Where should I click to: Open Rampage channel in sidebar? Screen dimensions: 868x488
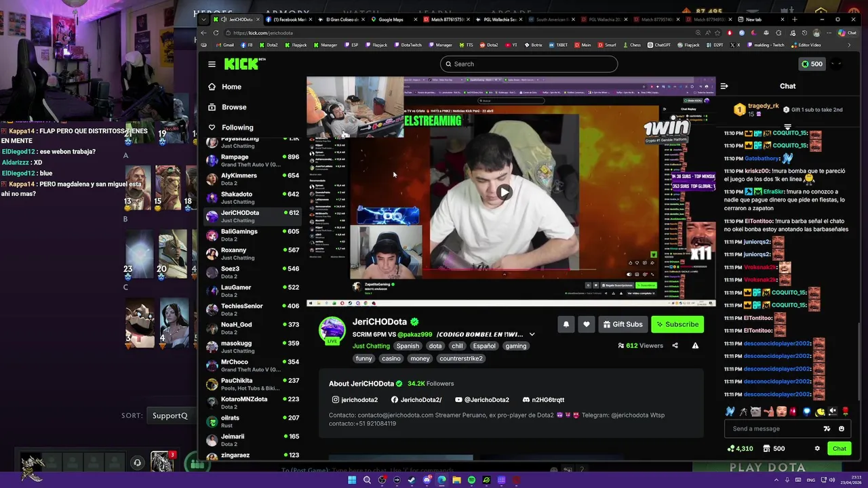pyautogui.click(x=252, y=161)
